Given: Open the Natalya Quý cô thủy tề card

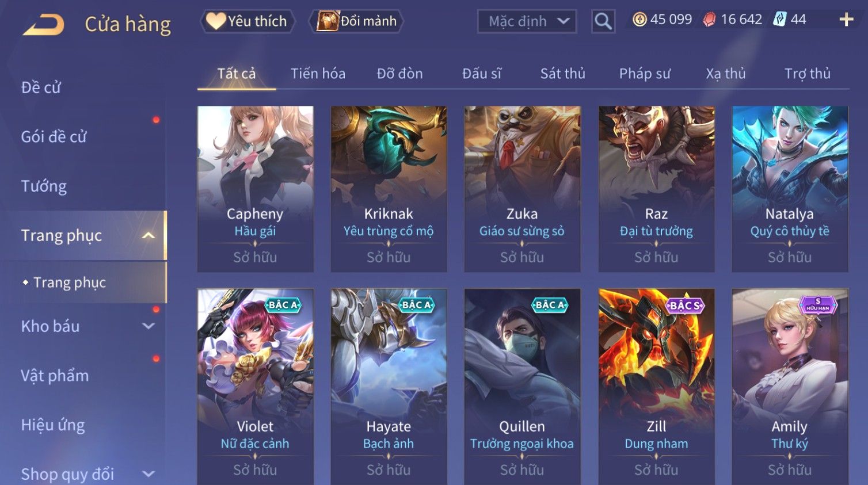Looking at the screenshot, I should click(790, 189).
